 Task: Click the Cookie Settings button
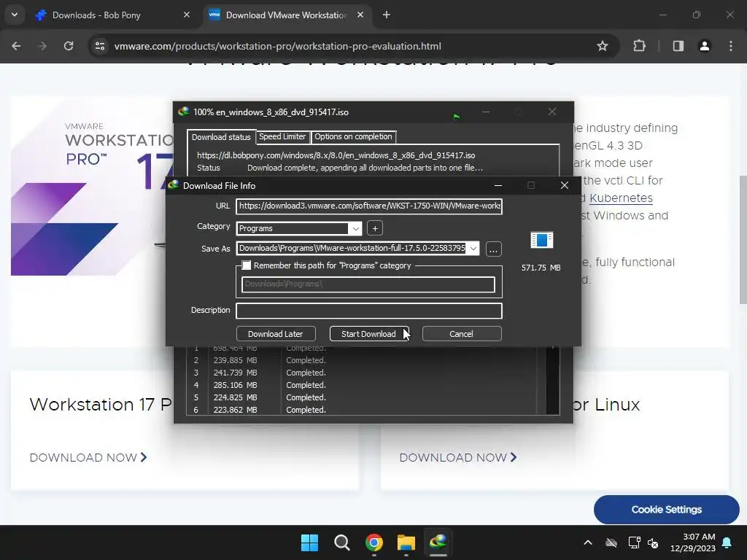point(667,510)
